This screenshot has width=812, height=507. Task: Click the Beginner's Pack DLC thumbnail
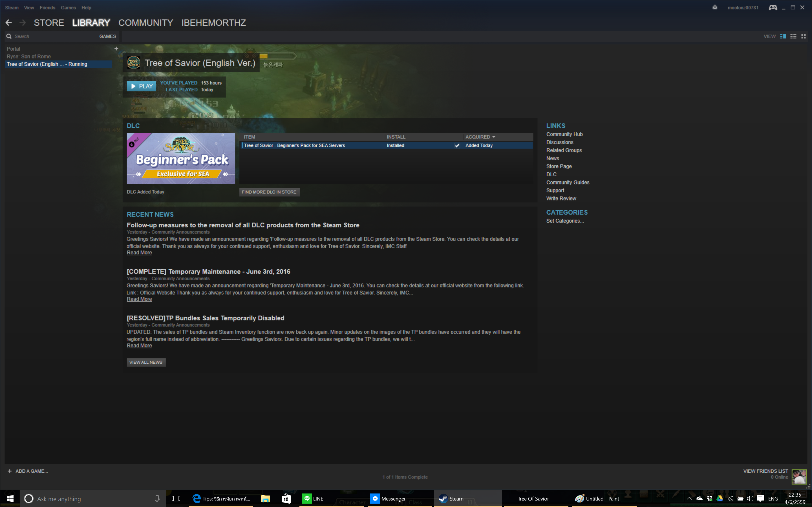pyautogui.click(x=181, y=158)
